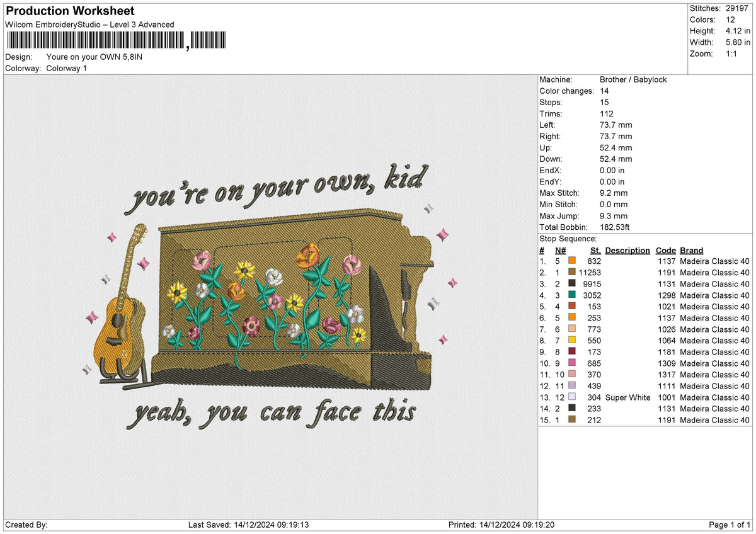Click the 'Page 1 of 1' footer
The image size is (756, 534).
(730, 525)
